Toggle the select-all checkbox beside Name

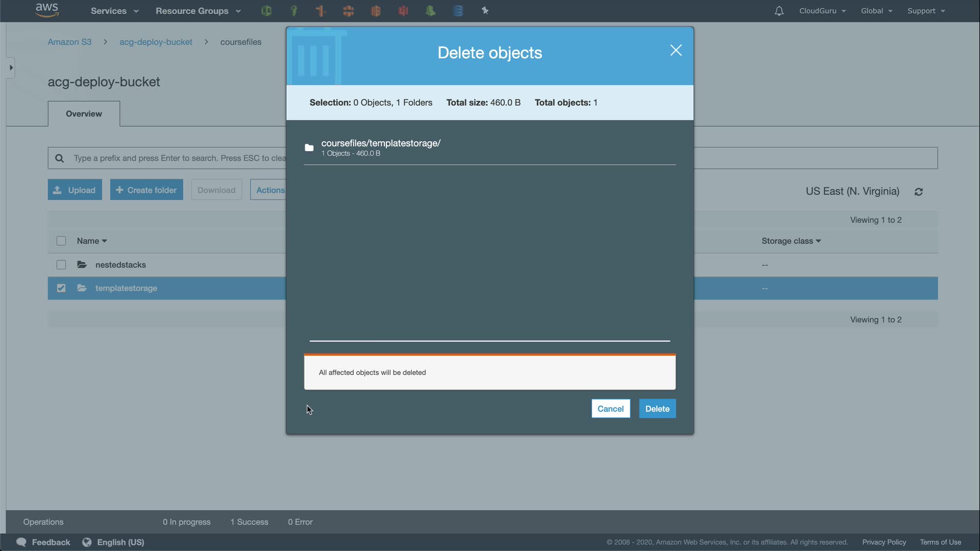point(61,241)
